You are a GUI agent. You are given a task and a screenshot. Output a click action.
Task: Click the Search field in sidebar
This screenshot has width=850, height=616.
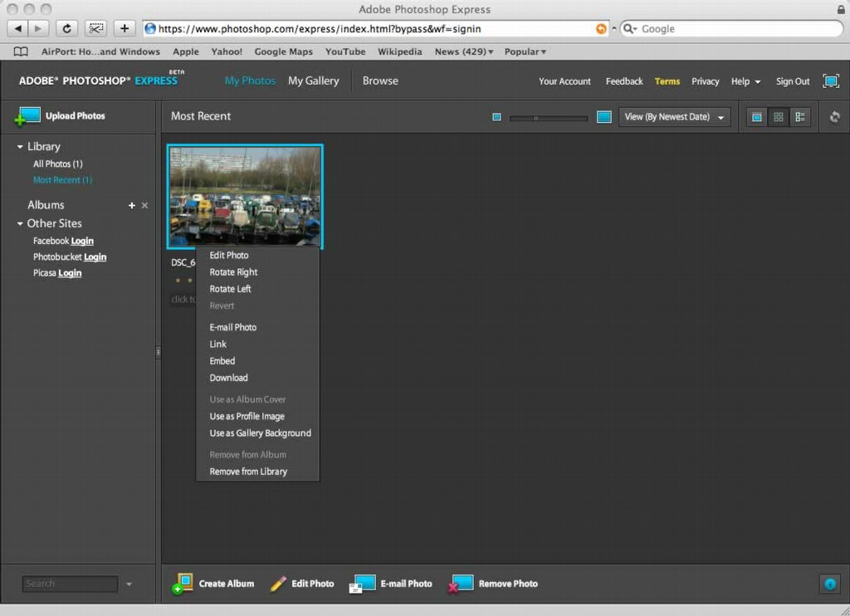[x=70, y=584]
